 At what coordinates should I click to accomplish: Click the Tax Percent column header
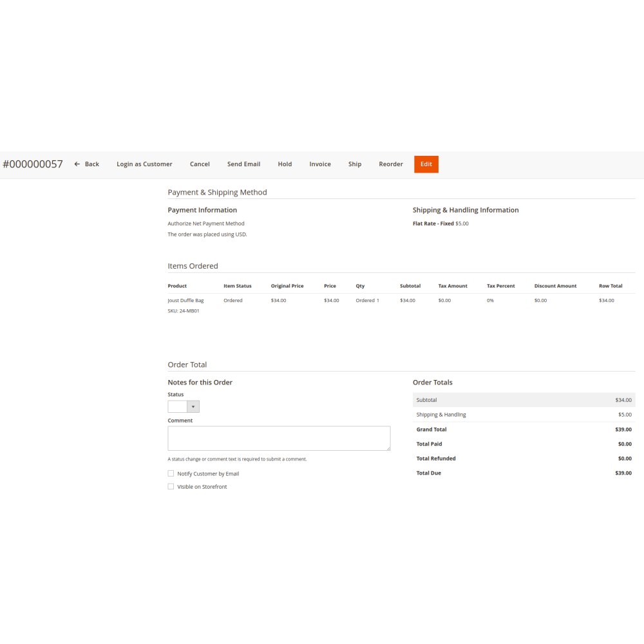tap(500, 286)
